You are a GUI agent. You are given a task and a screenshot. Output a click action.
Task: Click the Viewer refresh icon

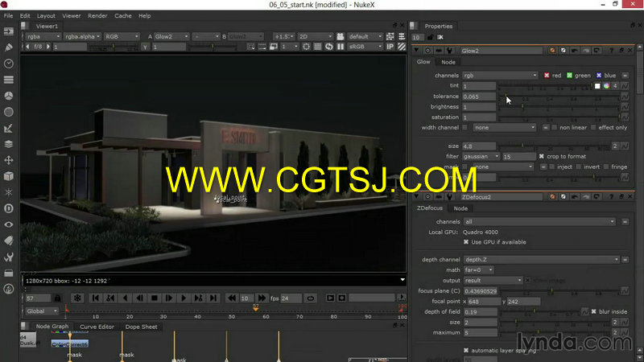(x=329, y=47)
